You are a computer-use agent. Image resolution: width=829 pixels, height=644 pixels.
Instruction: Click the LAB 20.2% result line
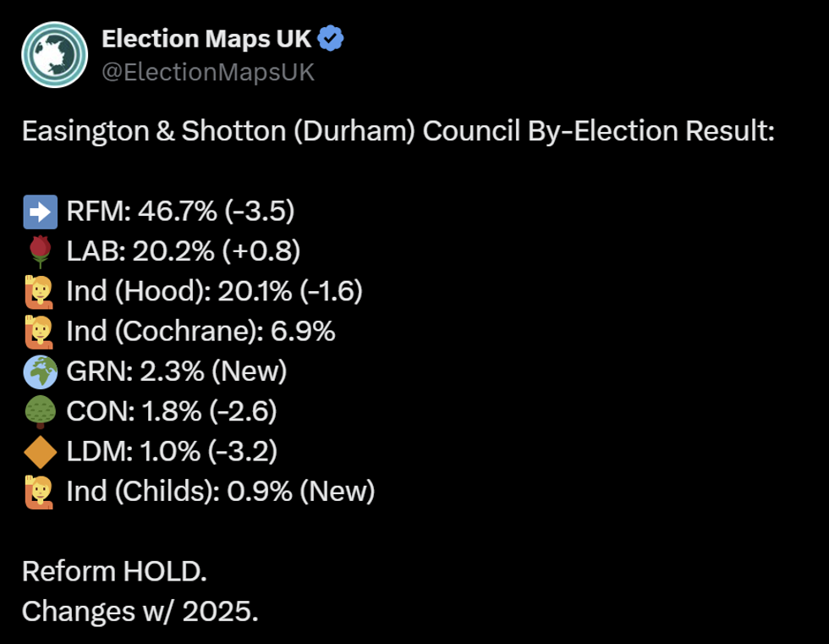183,250
